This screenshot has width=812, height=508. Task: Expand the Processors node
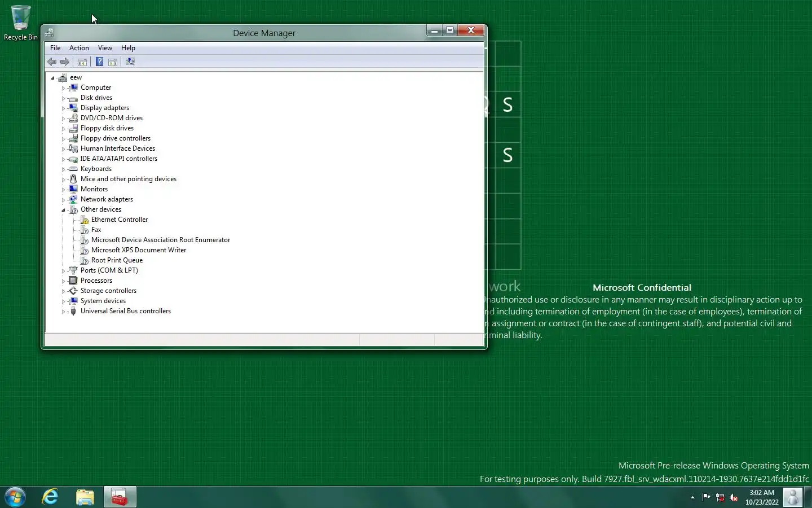(x=63, y=281)
